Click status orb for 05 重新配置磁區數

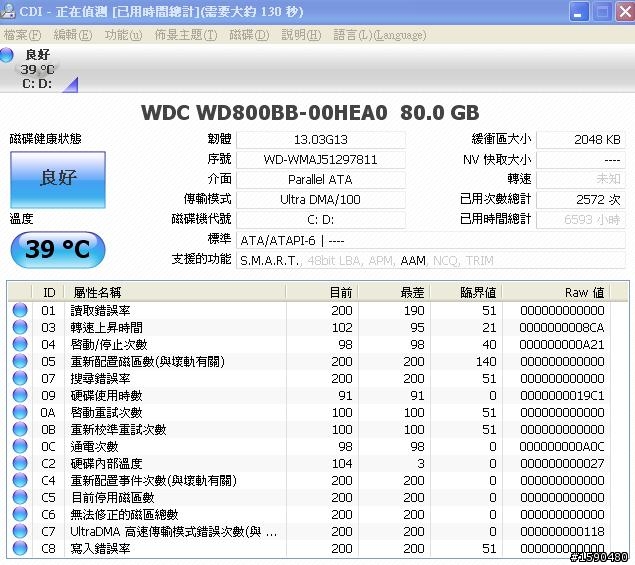click(20, 361)
